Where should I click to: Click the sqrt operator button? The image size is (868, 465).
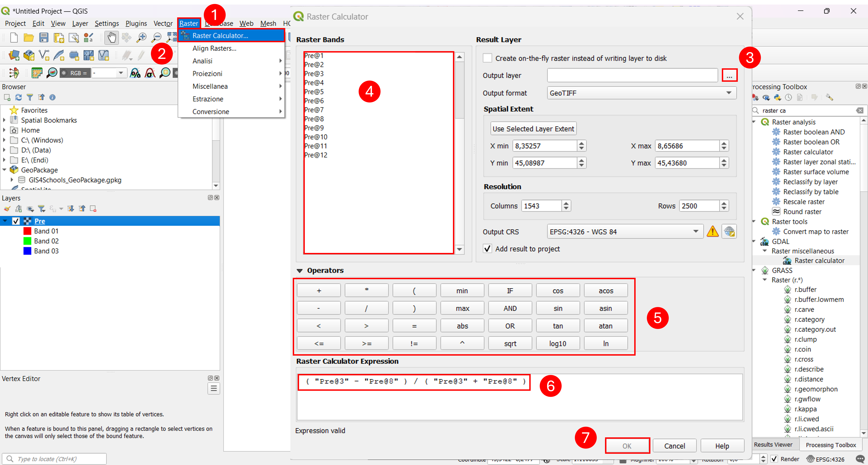point(510,343)
